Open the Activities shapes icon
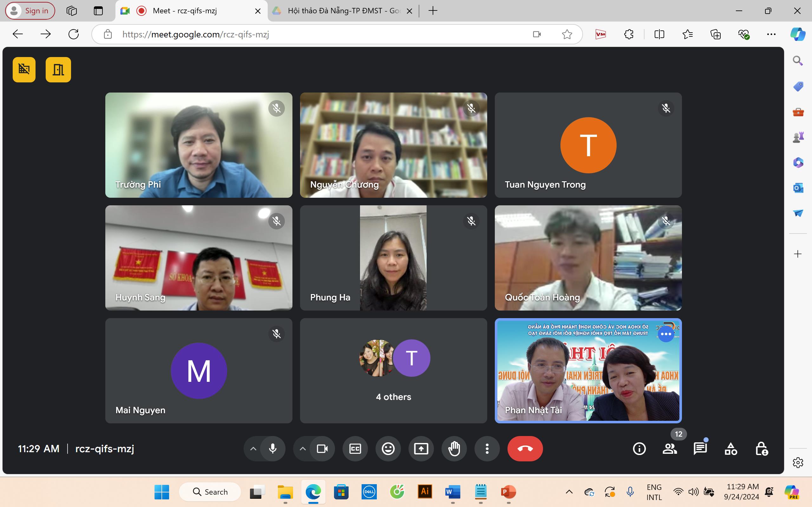 tap(731, 449)
